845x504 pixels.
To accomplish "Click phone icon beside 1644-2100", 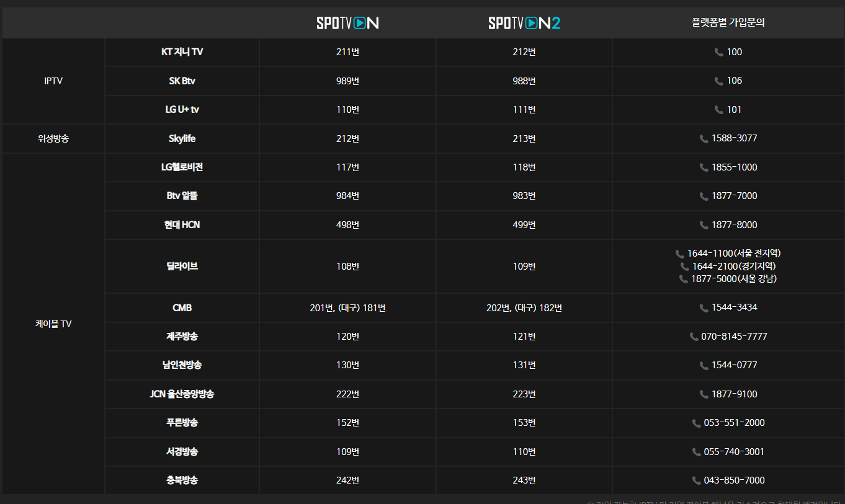I will (x=685, y=267).
